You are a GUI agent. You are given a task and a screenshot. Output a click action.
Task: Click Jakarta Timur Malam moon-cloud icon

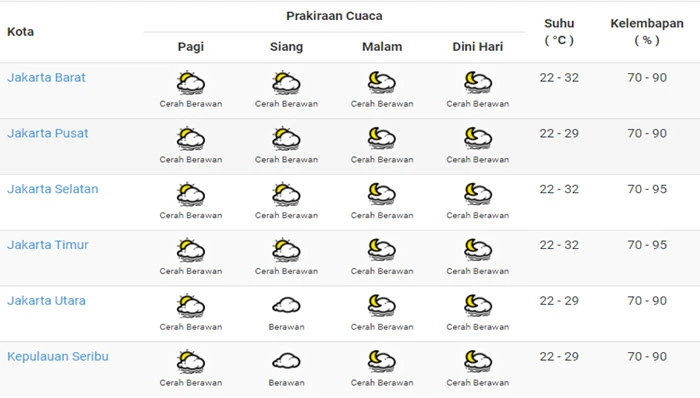coord(382,250)
